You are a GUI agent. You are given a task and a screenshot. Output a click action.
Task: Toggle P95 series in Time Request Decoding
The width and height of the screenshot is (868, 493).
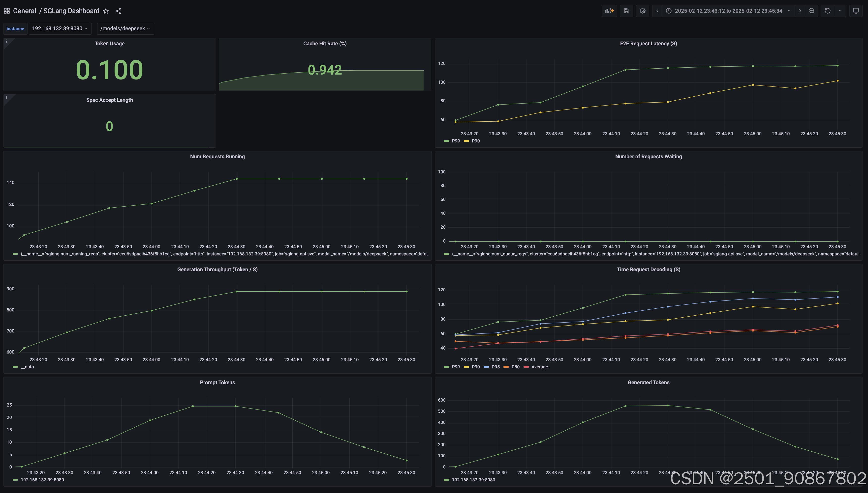pos(495,367)
